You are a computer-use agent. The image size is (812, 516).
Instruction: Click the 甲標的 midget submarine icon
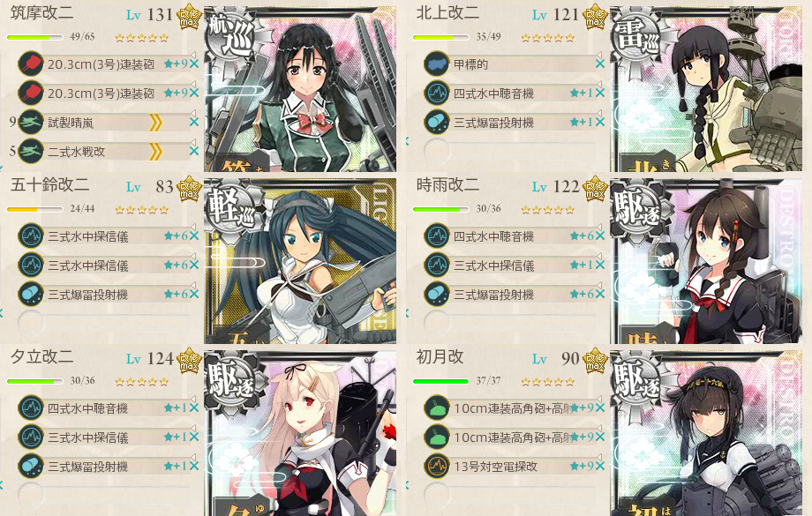tap(437, 64)
